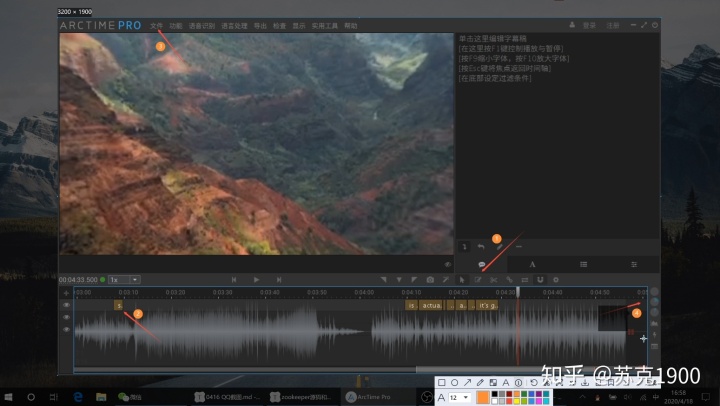This screenshot has width=720, height=406.
Task: Click the plus add-track icon
Action: point(66,293)
